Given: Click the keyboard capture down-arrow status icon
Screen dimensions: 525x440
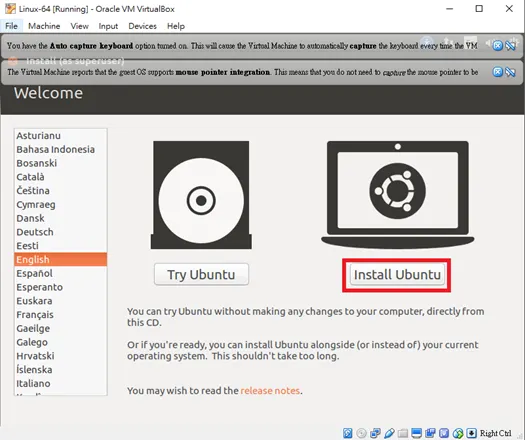Looking at the screenshot, I should (x=471, y=433).
